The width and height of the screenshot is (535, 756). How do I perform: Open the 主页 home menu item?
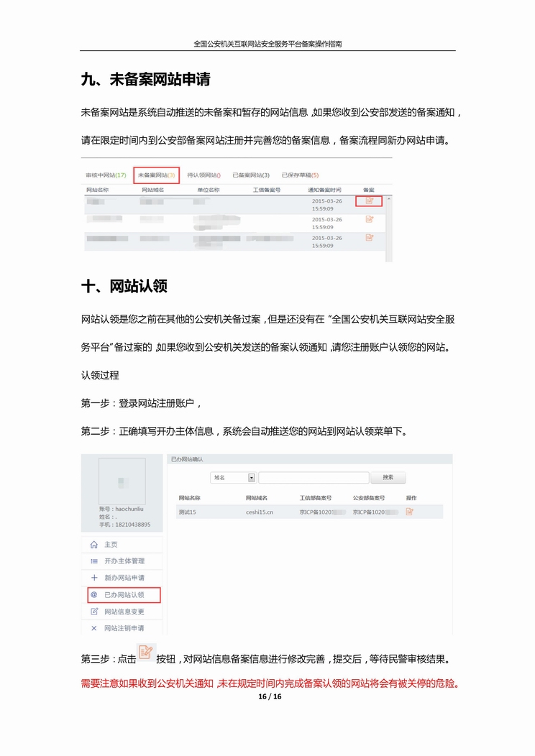tap(110, 545)
